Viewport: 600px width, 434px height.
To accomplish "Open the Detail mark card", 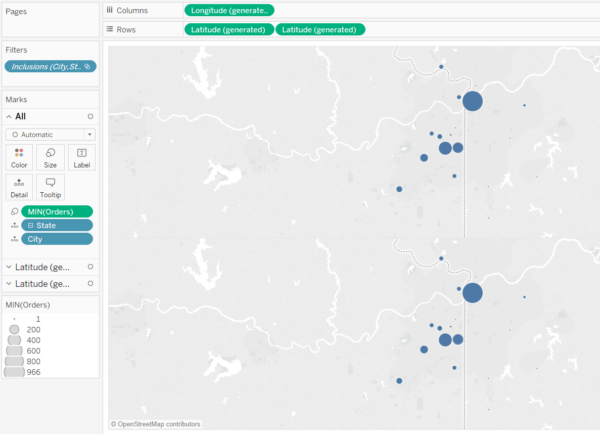I will click(x=19, y=187).
